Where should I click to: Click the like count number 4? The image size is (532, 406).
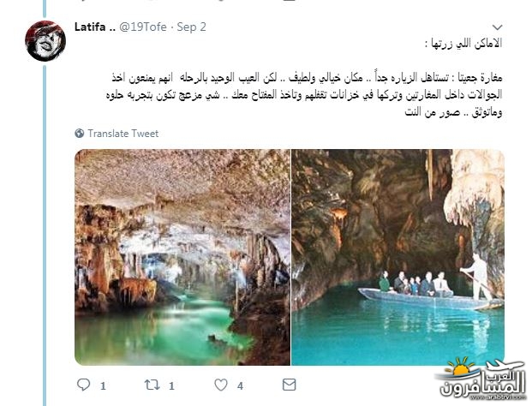pyautogui.click(x=240, y=386)
